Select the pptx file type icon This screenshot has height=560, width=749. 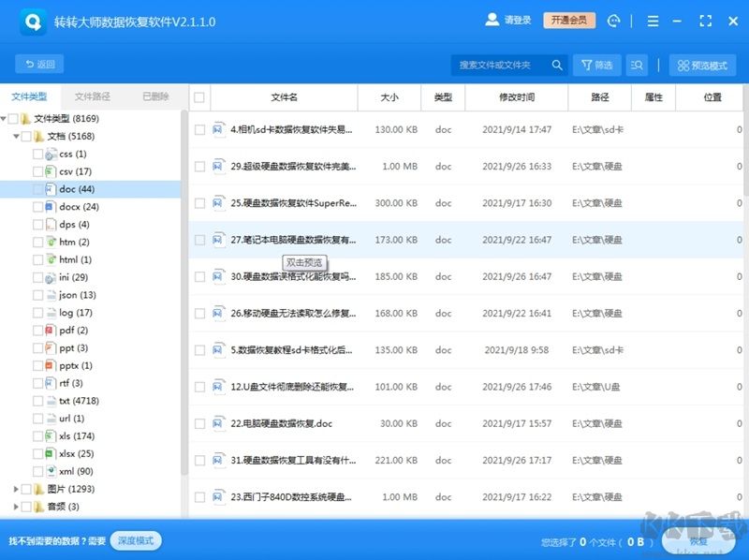pos(51,366)
